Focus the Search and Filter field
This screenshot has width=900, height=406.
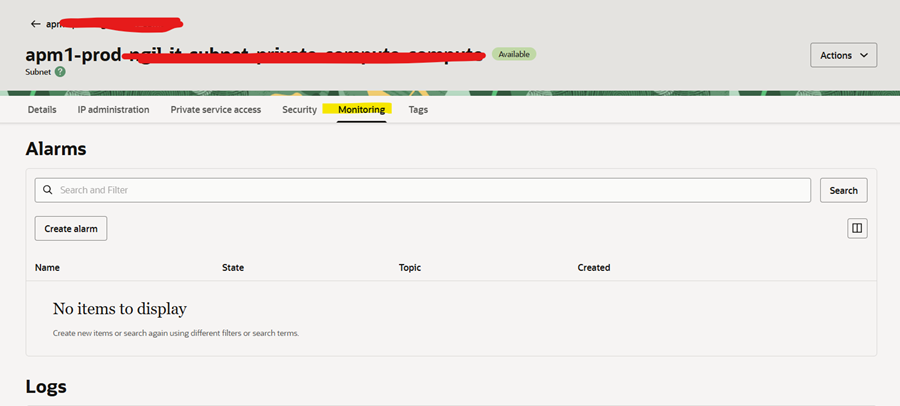430,190
